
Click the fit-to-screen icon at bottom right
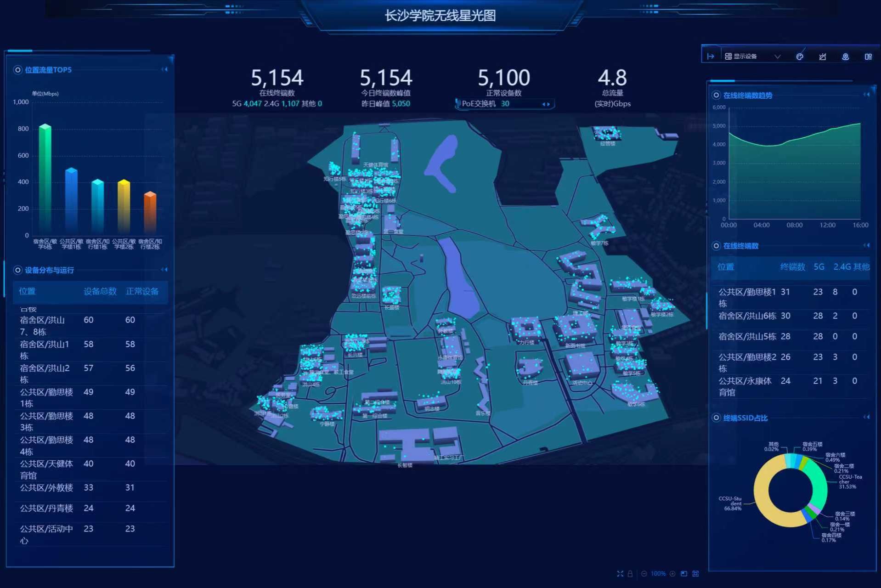pyautogui.click(x=695, y=574)
